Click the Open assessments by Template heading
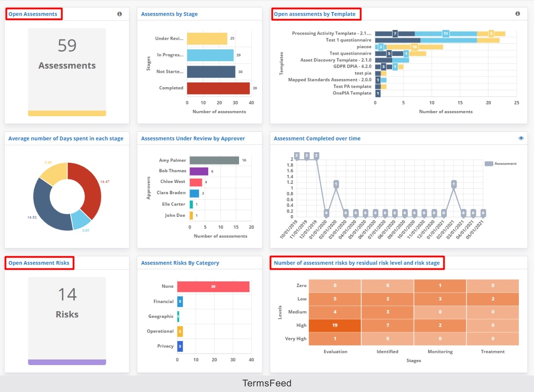The height and width of the screenshot is (392, 534). (315, 14)
